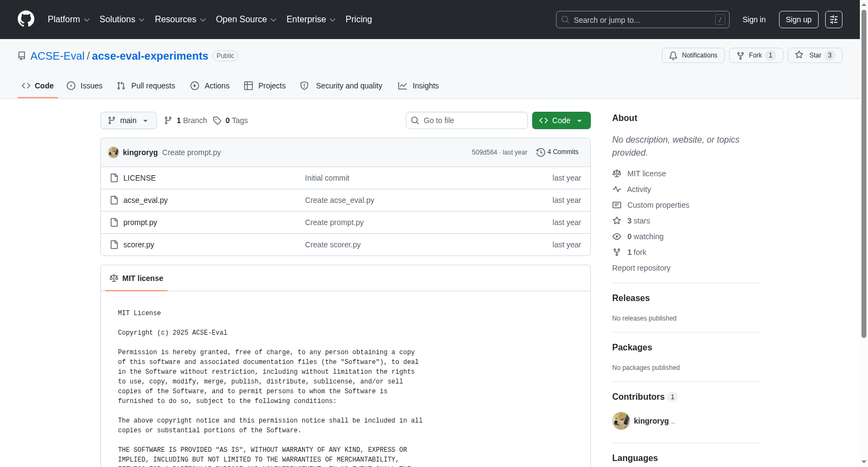Expand the Platform menu
This screenshot has width=868, height=467.
68,20
